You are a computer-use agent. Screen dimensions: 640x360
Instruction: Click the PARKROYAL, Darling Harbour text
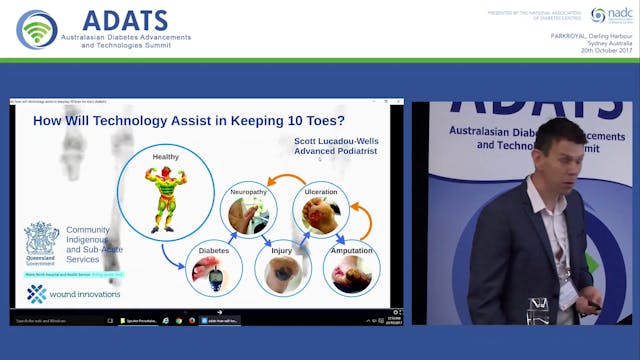point(591,36)
